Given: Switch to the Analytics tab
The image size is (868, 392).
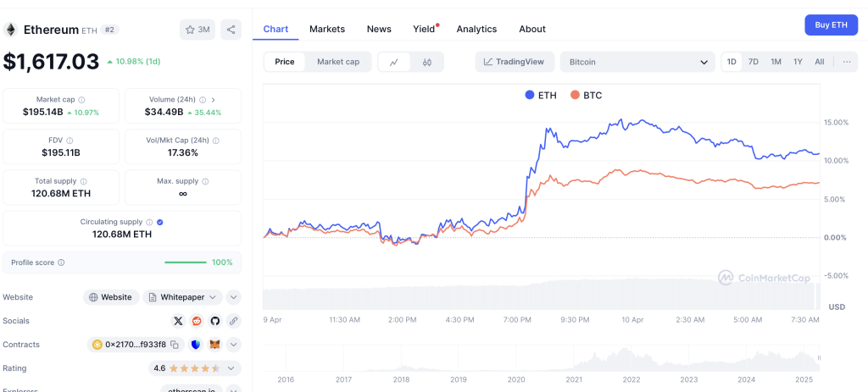Looking at the screenshot, I should click(x=476, y=29).
